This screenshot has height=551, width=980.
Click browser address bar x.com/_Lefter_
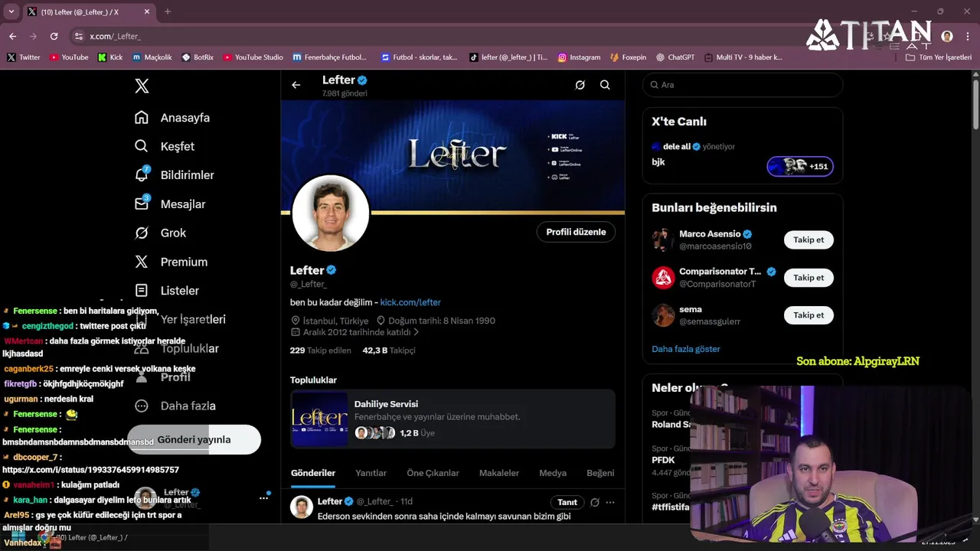(115, 36)
